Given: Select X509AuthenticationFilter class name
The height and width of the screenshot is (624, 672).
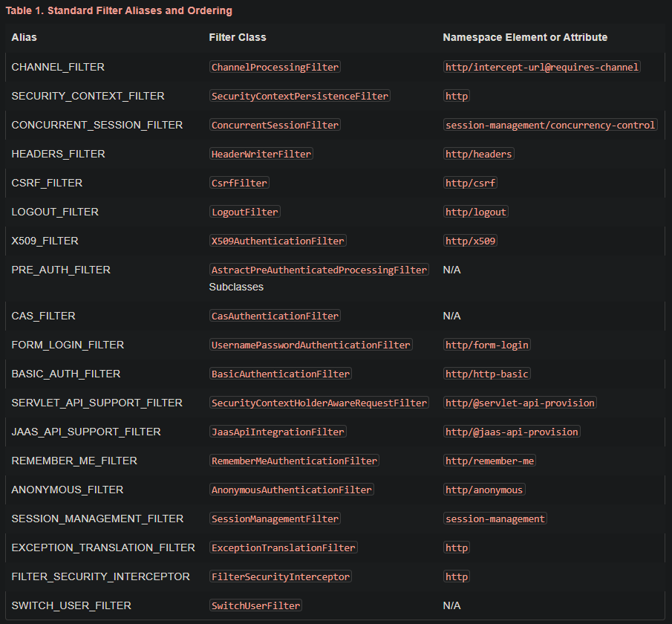Looking at the screenshot, I should pos(278,241).
